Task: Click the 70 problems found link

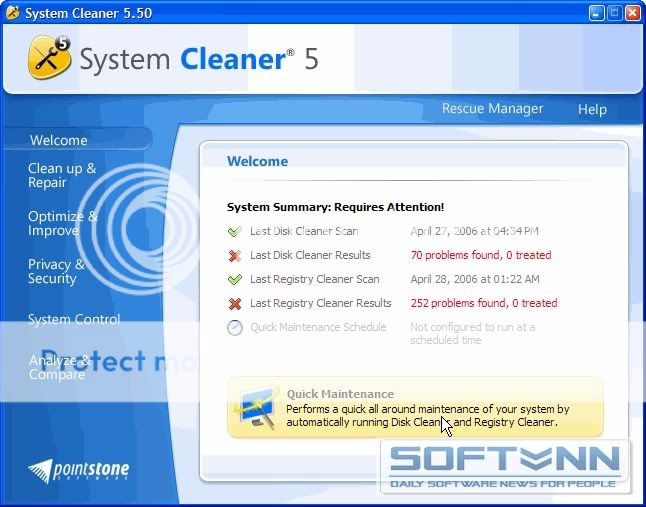Action: [x=480, y=256]
